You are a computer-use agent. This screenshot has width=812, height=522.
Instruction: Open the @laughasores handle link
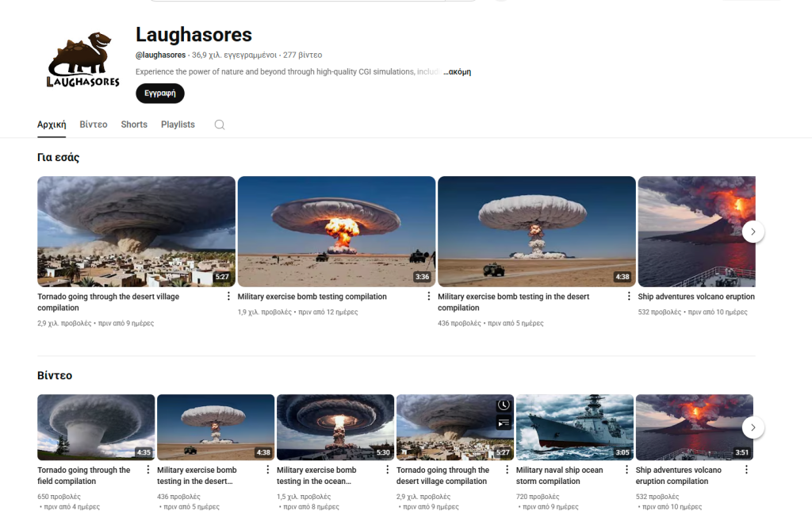click(x=160, y=55)
